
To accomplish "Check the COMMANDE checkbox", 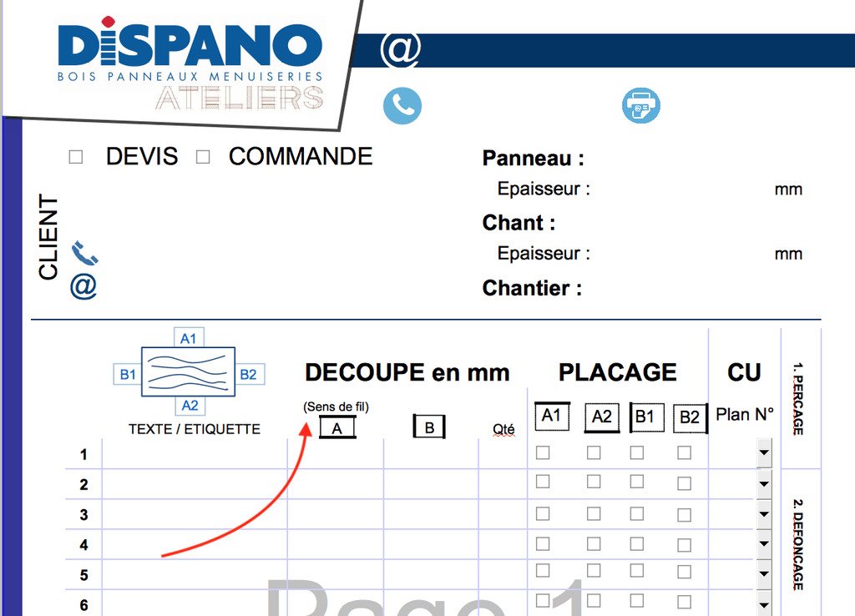I will 204,157.
